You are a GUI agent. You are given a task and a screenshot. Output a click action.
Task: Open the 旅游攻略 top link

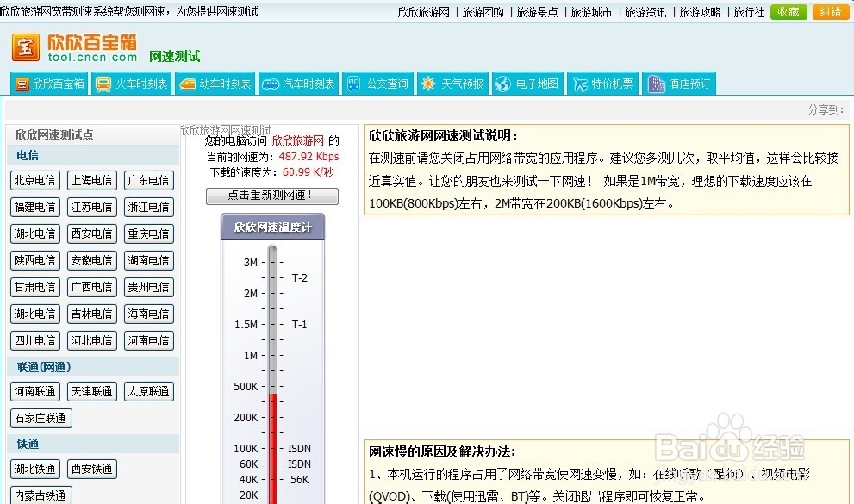pyautogui.click(x=700, y=12)
